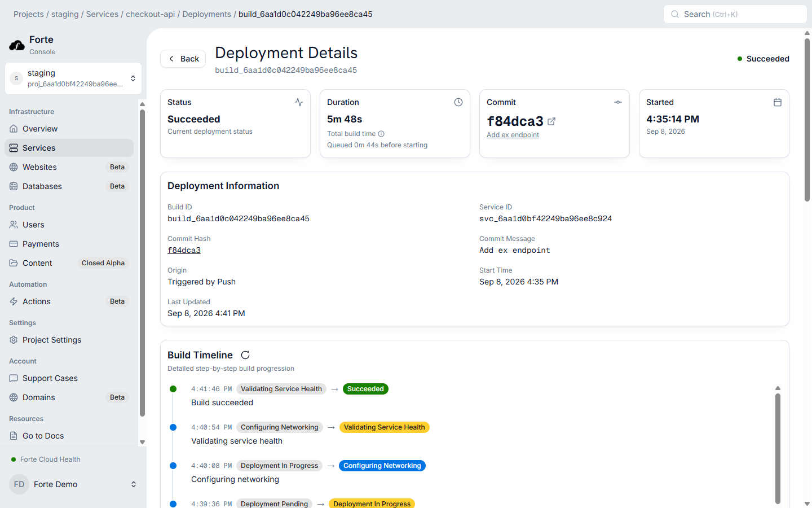Click the main page scrollbar thumb

(807, 120)
